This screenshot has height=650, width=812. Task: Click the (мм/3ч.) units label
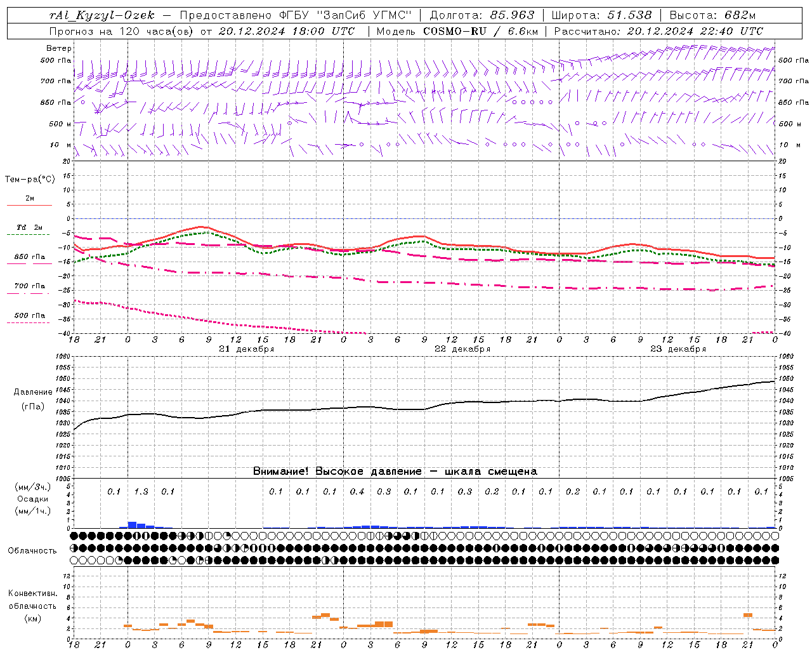(x=32, y=487)
